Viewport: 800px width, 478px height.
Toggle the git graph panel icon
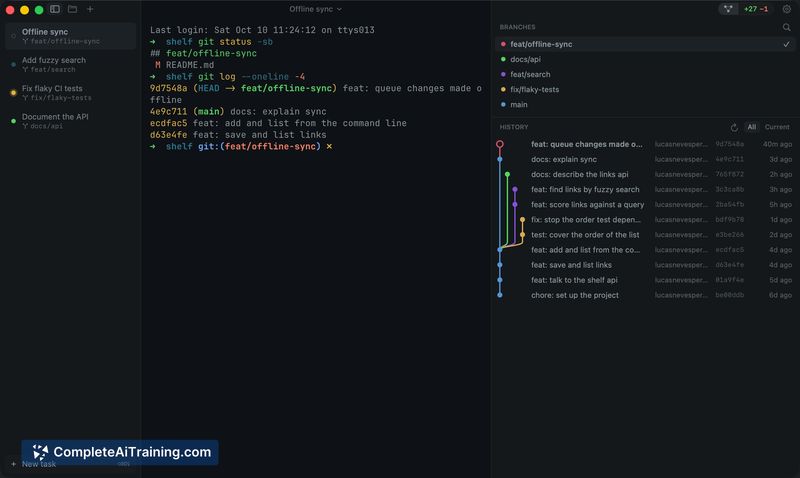point(728,9)
